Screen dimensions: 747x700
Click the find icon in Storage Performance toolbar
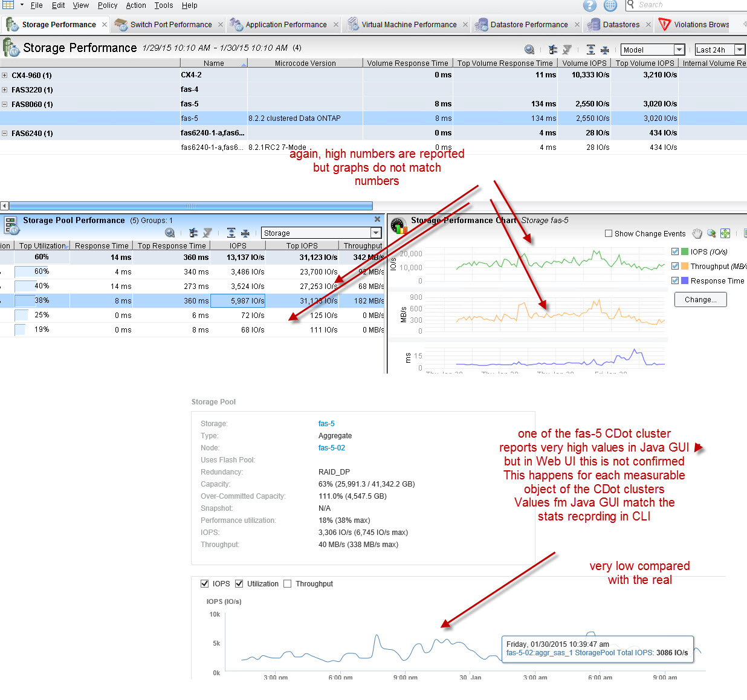pos(529,50)
